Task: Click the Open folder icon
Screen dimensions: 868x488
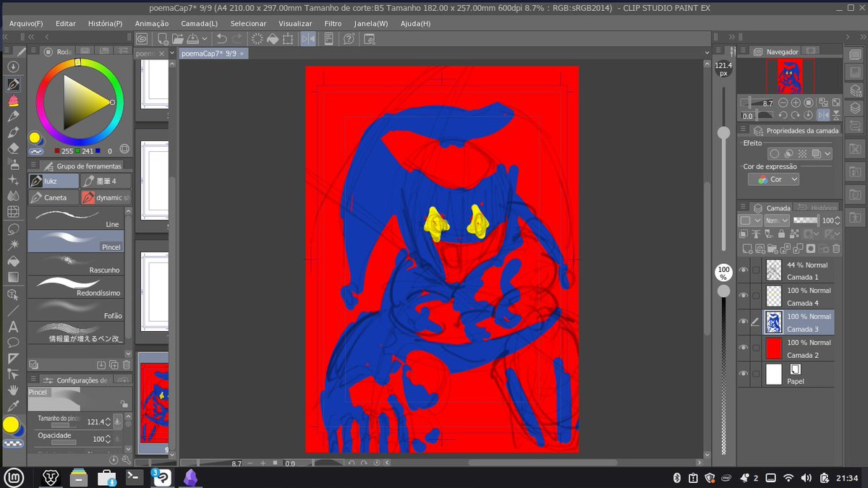Action: pyautogui.click(x=178, y=38)
